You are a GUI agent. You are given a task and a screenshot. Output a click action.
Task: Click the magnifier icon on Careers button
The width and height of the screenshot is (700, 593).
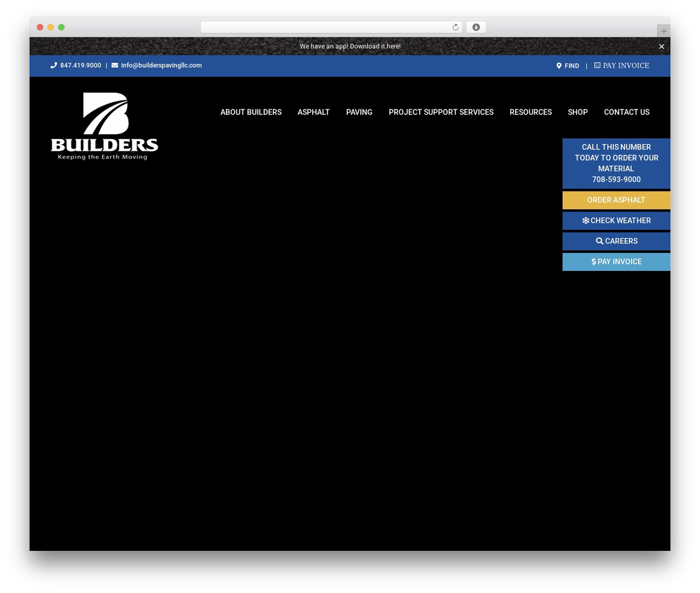point(600,241)
